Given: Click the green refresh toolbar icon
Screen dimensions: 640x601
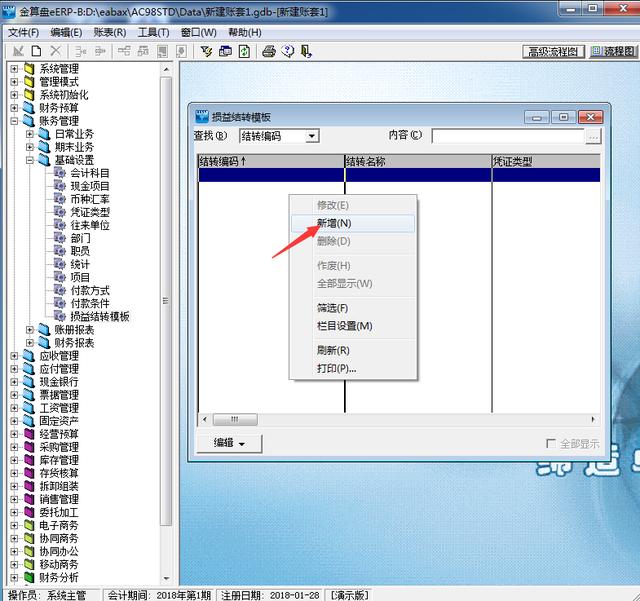Looking at the screenshot, I should [x=244, y=51].
